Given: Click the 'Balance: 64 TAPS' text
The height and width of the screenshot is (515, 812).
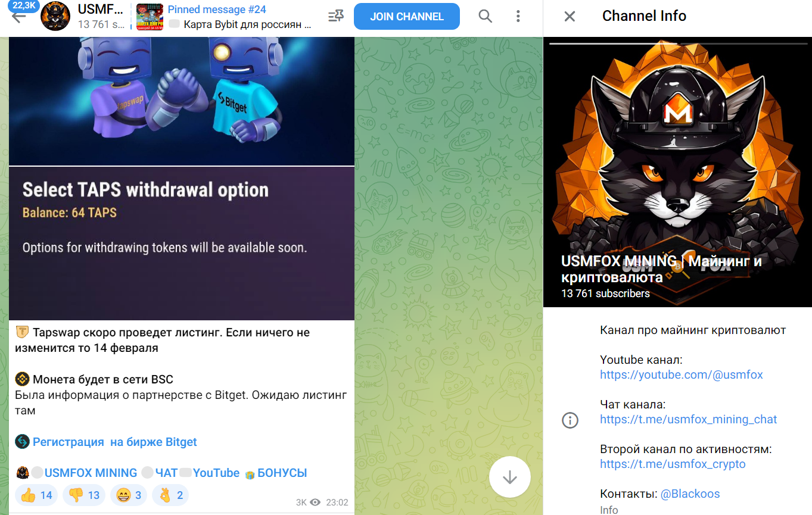Looking at the screenshot, I should [70, 213].
